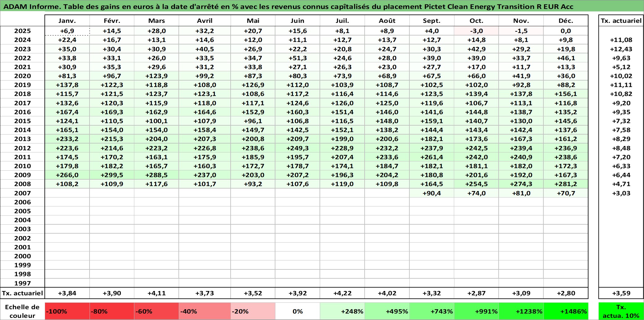The height and width of the screenshot is (320, 644).
Task: Click the +5,12 actuarial rate for 2021
Action: (621, 67)
